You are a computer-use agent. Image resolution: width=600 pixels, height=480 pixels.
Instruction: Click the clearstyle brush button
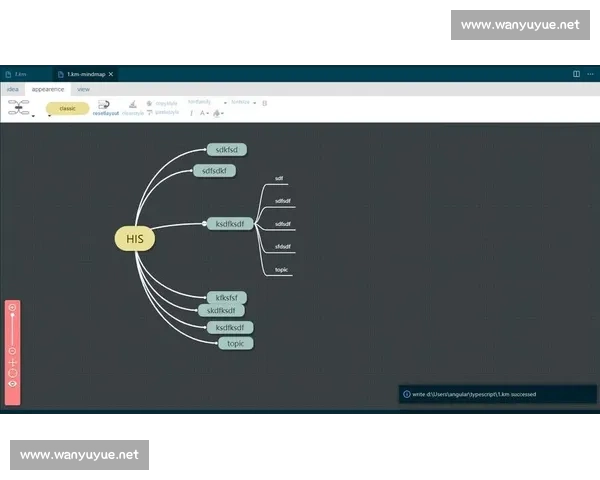click(133, 108)
